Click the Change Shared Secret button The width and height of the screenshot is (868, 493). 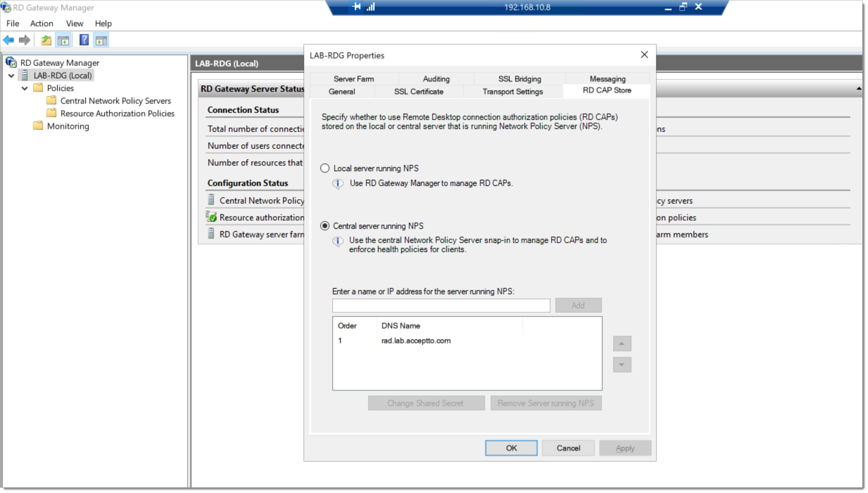(x=426, y=403)
